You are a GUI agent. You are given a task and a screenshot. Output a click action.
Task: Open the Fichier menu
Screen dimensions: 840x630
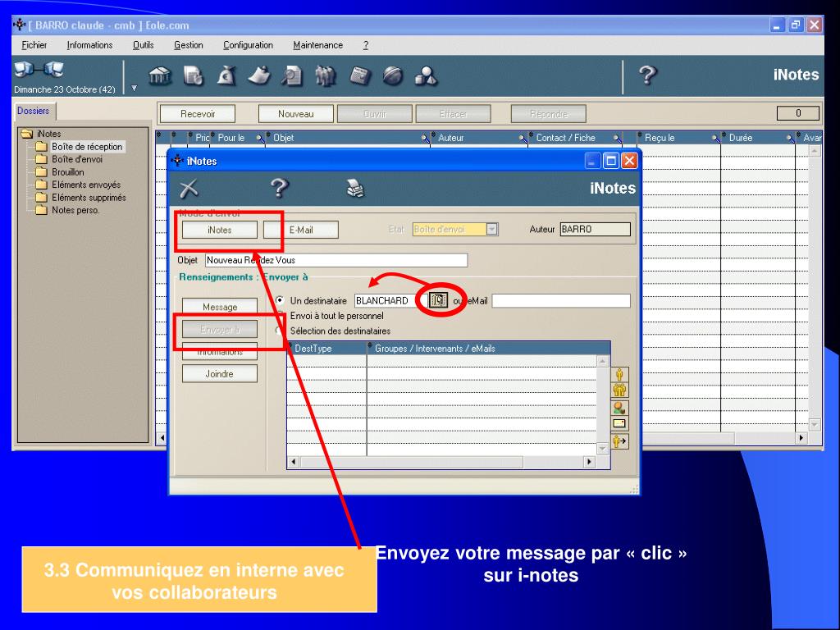[x=34, y=45]
